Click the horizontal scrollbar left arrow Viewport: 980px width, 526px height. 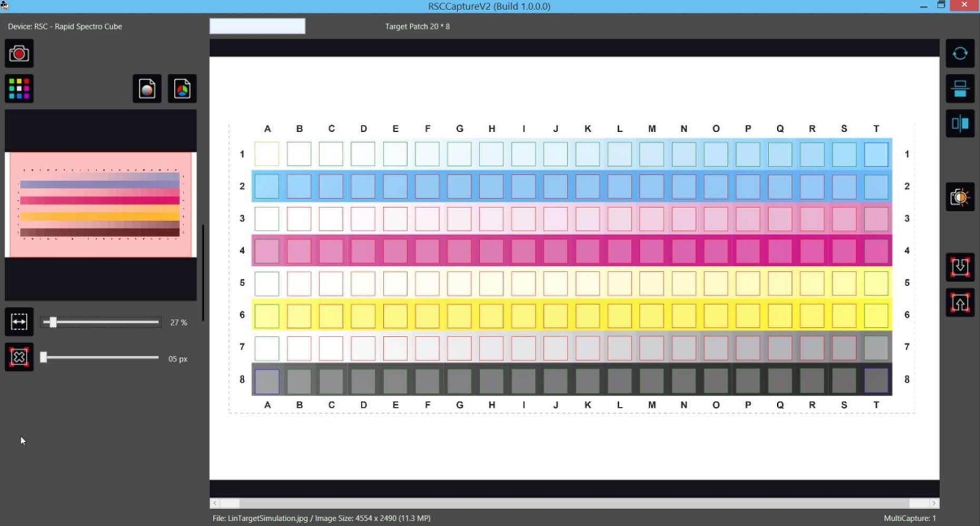(215, 503)
